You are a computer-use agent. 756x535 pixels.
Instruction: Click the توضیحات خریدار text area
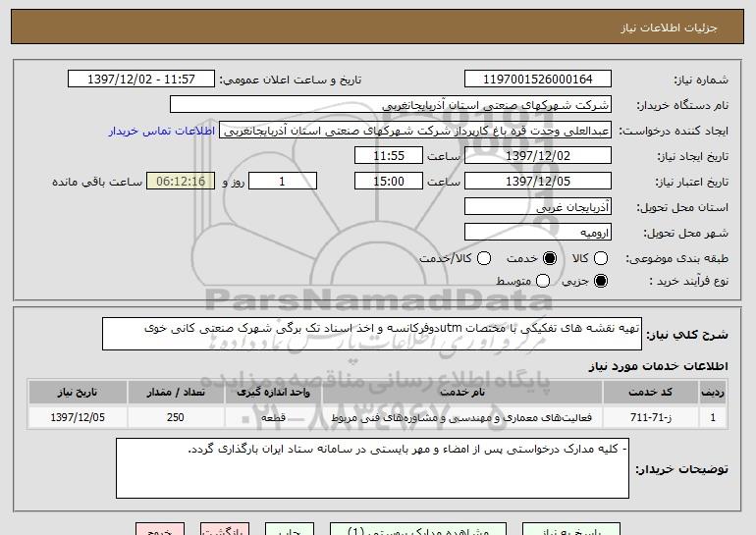tap(372, 468)
